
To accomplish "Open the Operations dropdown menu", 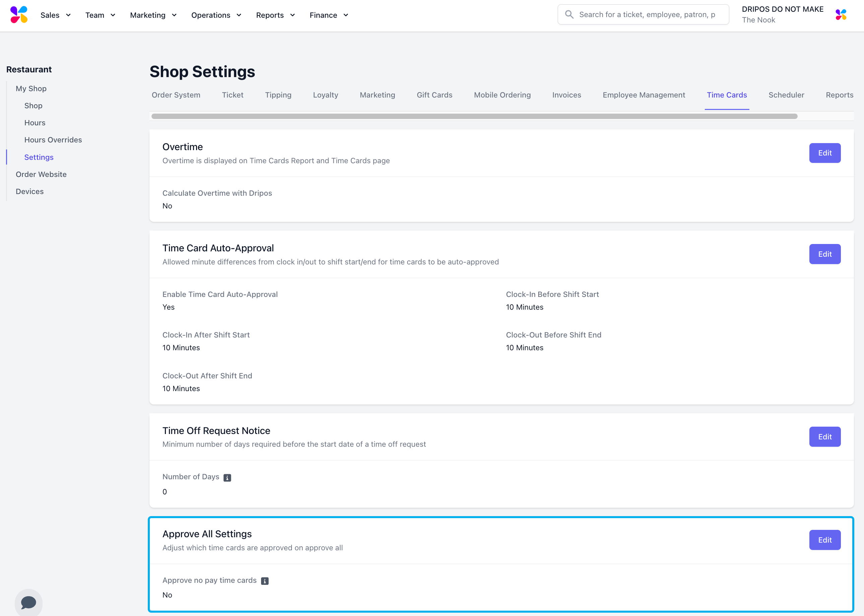I will tap(216, 15).
